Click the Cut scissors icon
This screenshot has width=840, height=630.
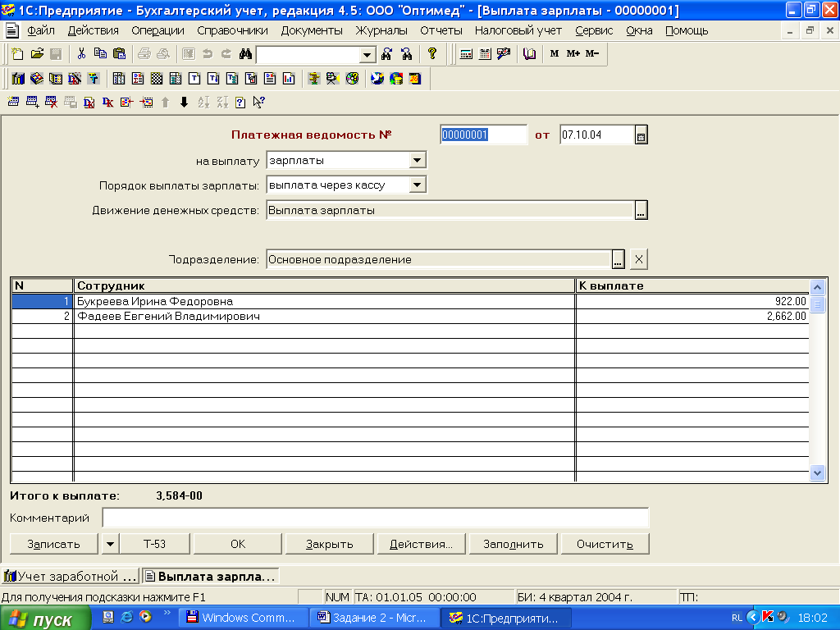click(x=81, y=54)
